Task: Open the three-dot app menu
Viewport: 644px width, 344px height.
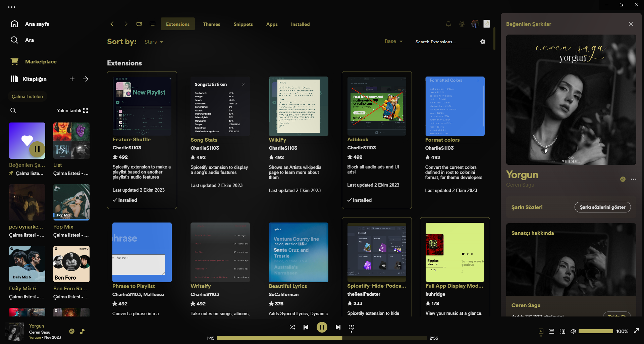Action: (x=12, y=7)
